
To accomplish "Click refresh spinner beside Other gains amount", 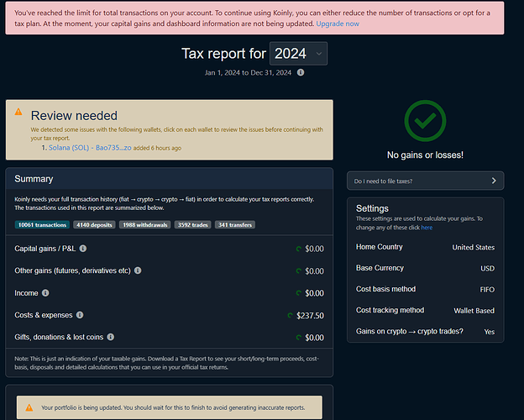I will (299, 271).
